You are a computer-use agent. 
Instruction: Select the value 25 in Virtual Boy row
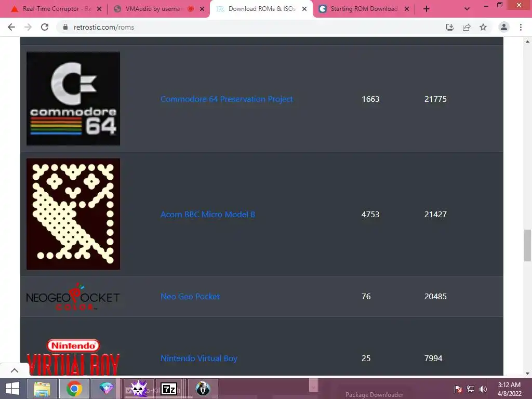[366, 358]
